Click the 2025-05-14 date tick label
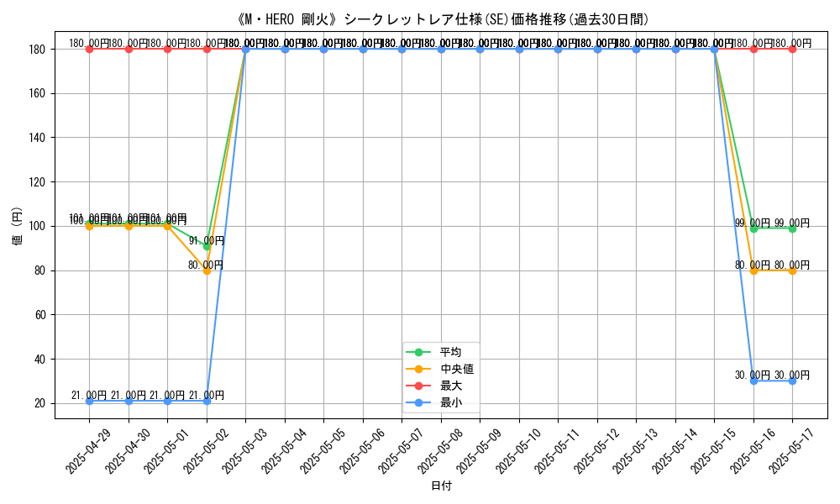This screenshot has width=840, height=504. point(675,450)
